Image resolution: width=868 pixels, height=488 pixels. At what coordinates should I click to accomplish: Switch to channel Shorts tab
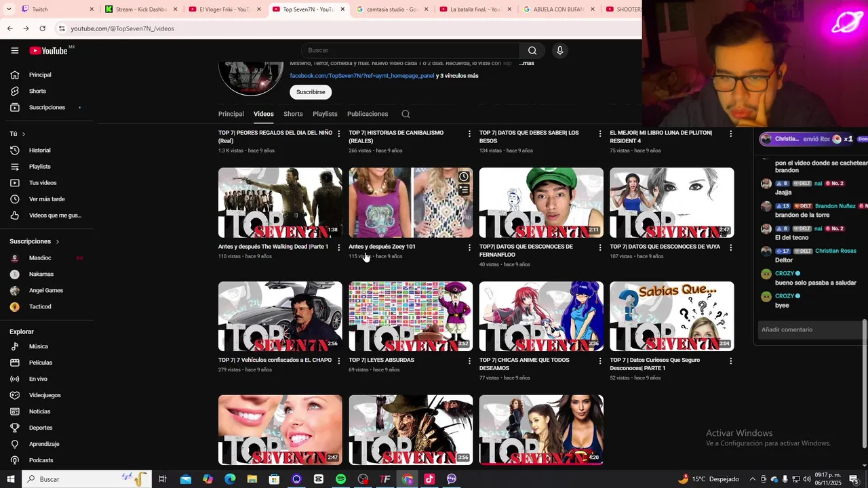click(293, 114)
